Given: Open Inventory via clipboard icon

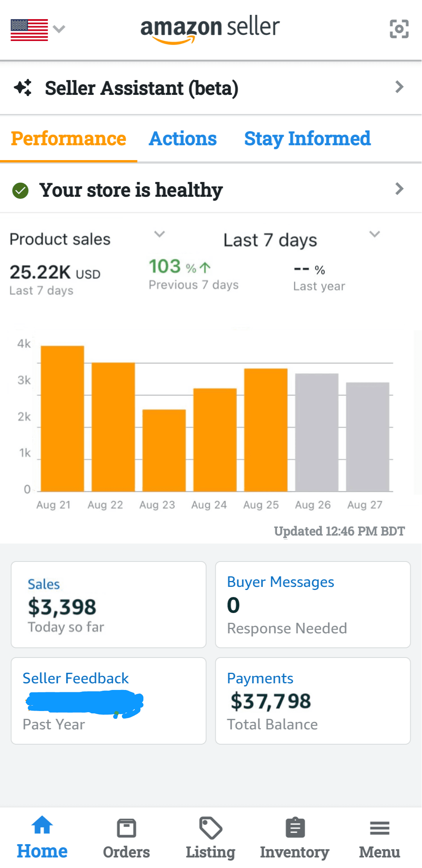Looking at the screenshot, I should pos(295,828).
